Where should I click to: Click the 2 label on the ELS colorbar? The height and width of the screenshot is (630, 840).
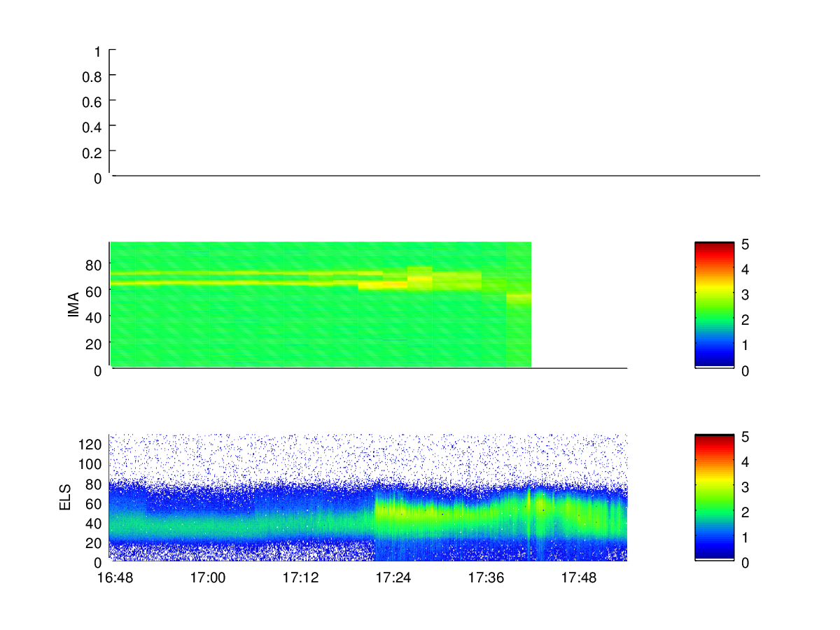coord(745,512)
